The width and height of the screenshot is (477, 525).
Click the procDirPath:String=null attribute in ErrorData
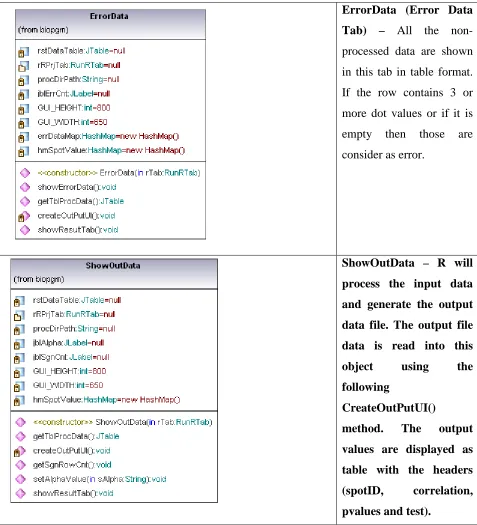click(x=78, y=79)
